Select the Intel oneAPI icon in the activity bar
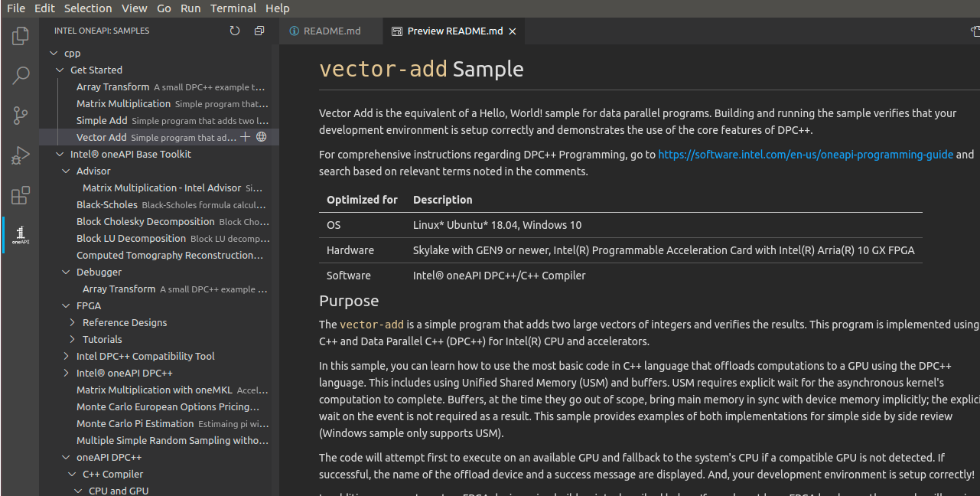This screenshot has height=496, width=980. pos(21,236)
